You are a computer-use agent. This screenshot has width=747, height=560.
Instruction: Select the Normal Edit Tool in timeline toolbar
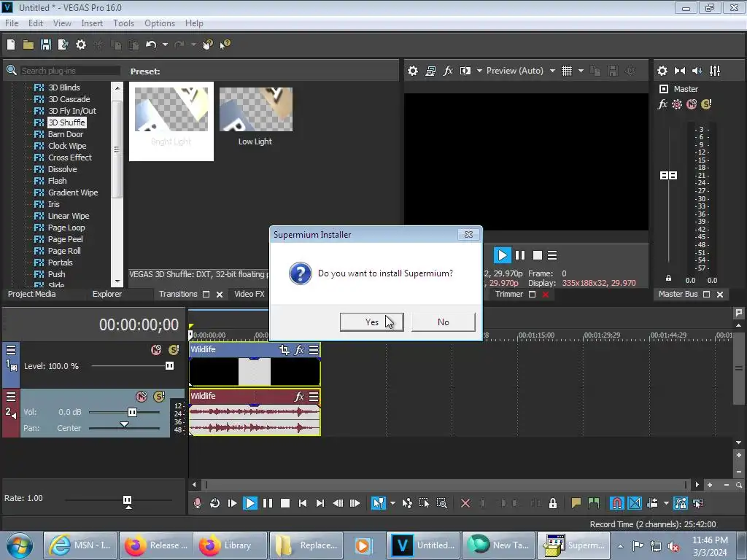pyautogui.click(x=379, y=503)
